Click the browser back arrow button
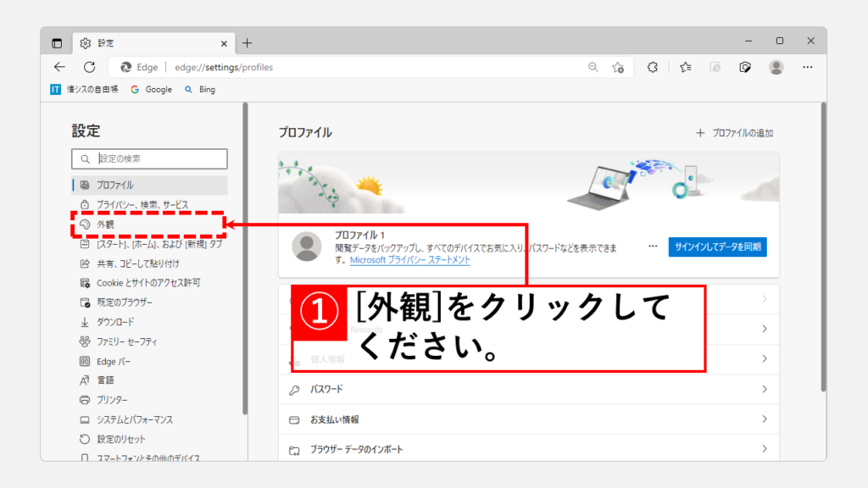The width and height of the screenshot is (868, 488). tap(59, 67)
